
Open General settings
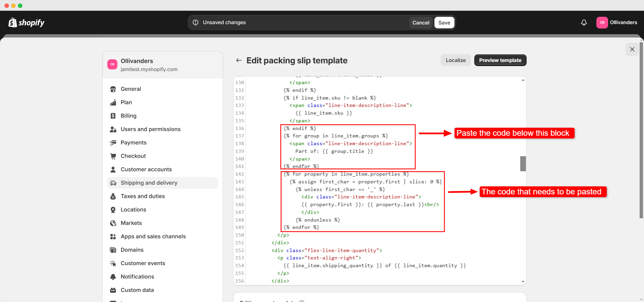(x=163, y=89)
